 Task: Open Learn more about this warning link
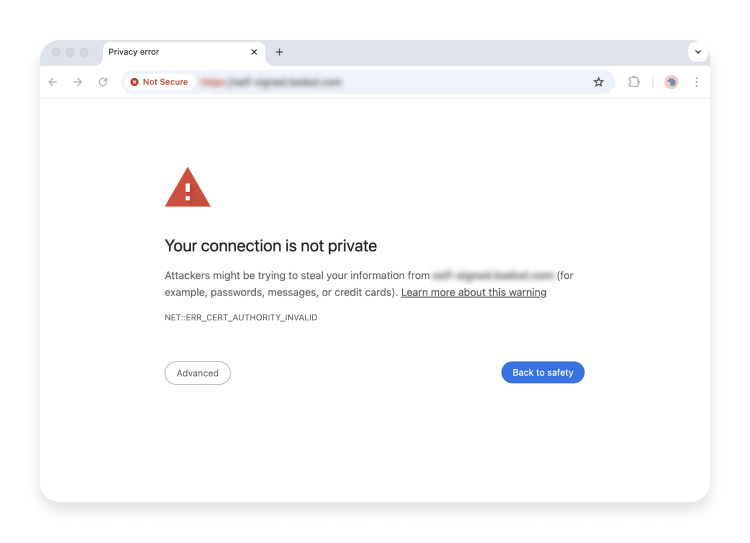tap(473, 292)
